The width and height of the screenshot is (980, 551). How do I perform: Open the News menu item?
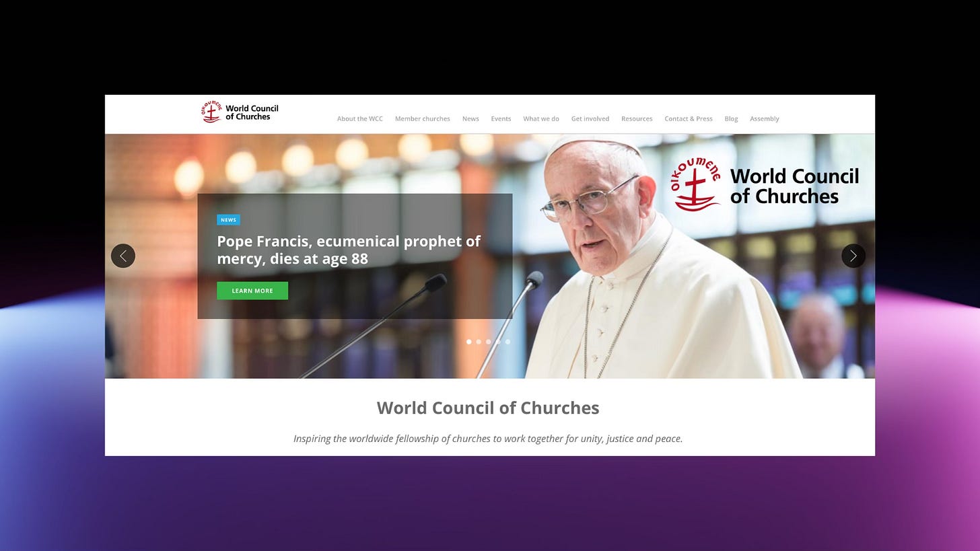click(x=470, y=118)
